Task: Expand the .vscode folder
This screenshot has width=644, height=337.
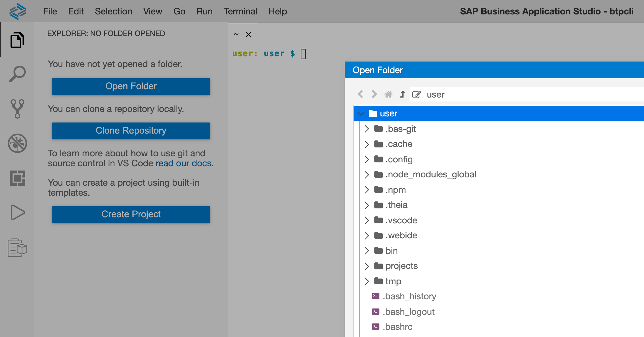Action: [367, 220]
